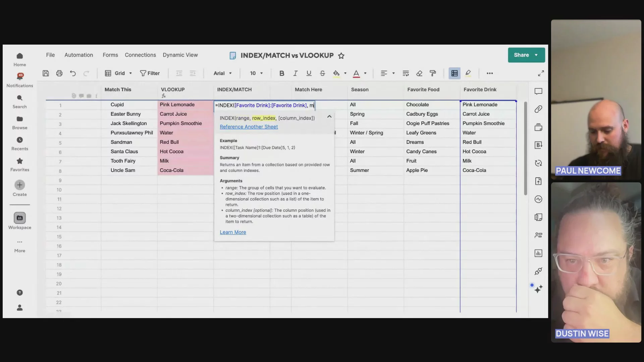Click the Print icon
644x362 pixels.
(x=59, y=73)
